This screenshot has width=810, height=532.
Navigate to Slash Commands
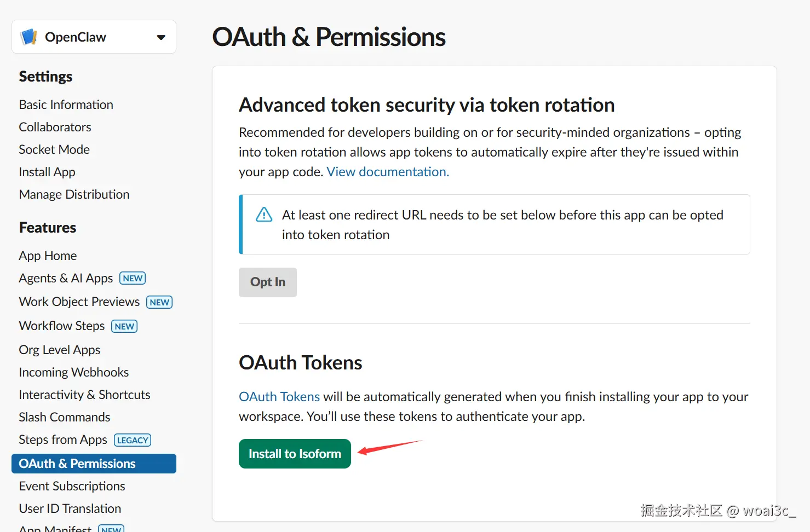(x=65, y=417)
